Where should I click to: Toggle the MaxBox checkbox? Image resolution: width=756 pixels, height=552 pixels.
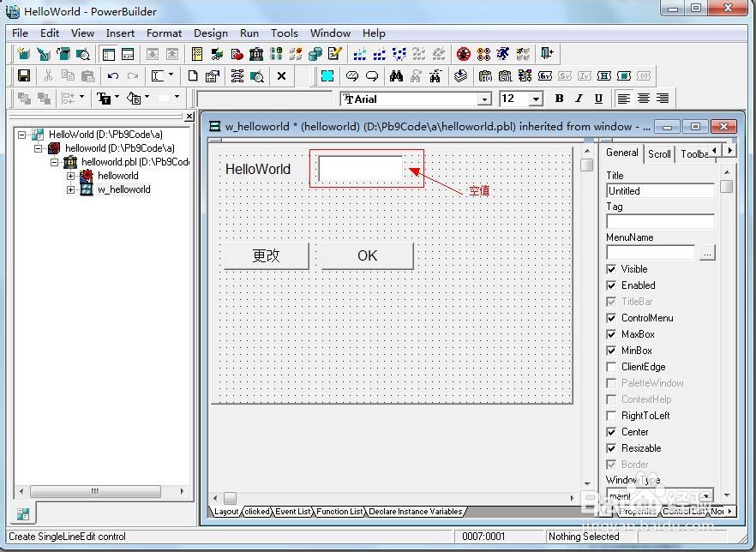611,334
